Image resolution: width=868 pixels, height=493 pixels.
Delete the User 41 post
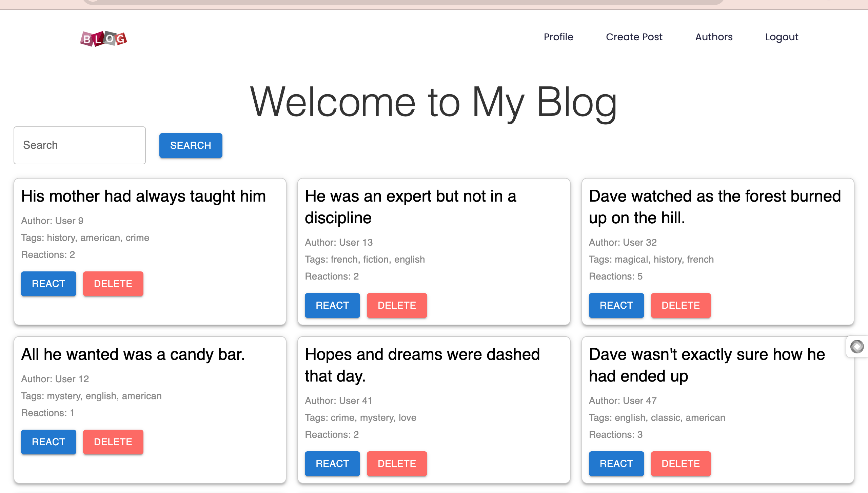coord(397,464)
